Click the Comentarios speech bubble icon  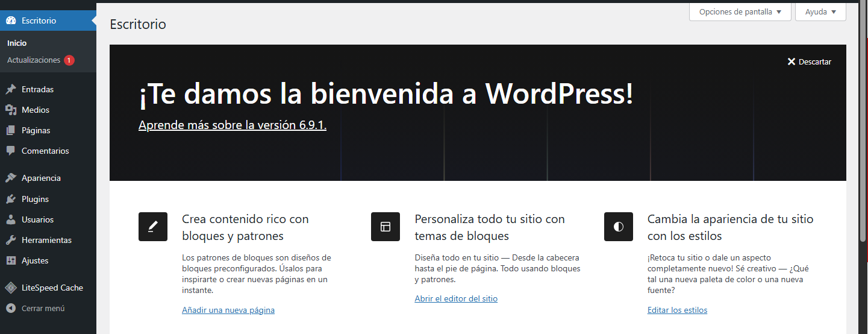pos(11,151)
